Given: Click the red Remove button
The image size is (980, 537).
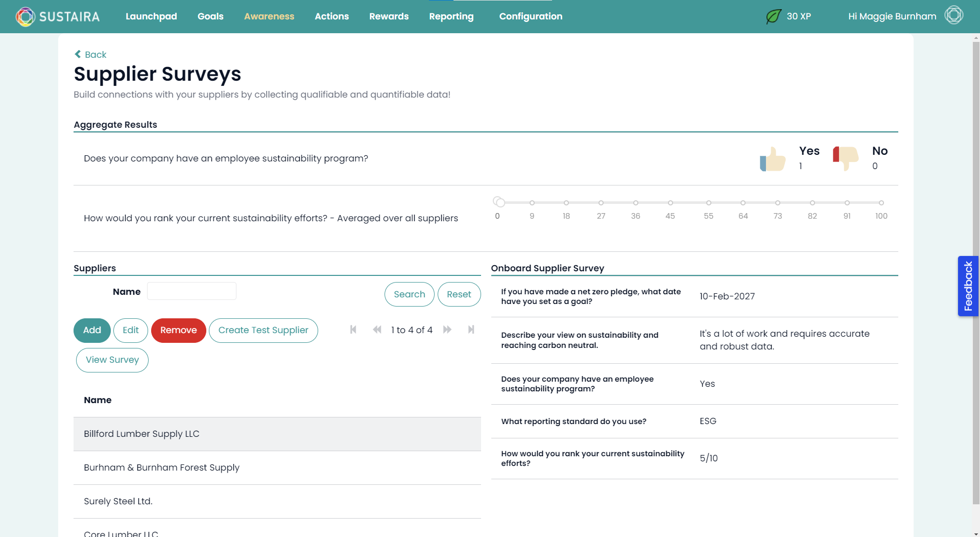Looking at the screenshot, I should click(x=179, y=331).
